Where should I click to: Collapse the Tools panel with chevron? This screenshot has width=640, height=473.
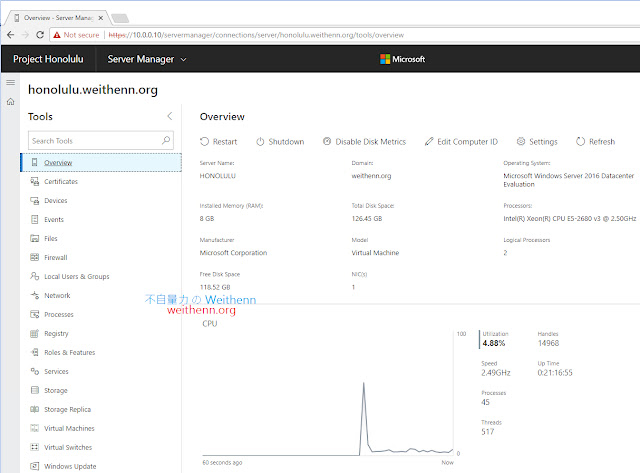coord(170,117)
